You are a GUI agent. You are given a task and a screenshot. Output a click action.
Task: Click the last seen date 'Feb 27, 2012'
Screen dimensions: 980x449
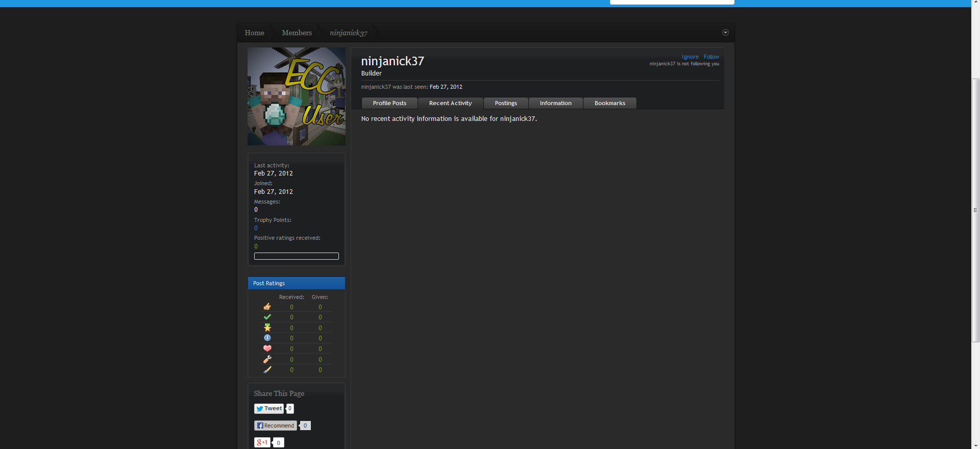click(446, 87)
